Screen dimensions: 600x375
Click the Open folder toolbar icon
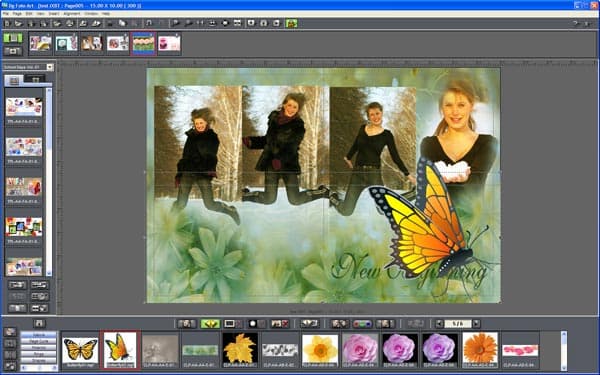(x=18, y=23)
